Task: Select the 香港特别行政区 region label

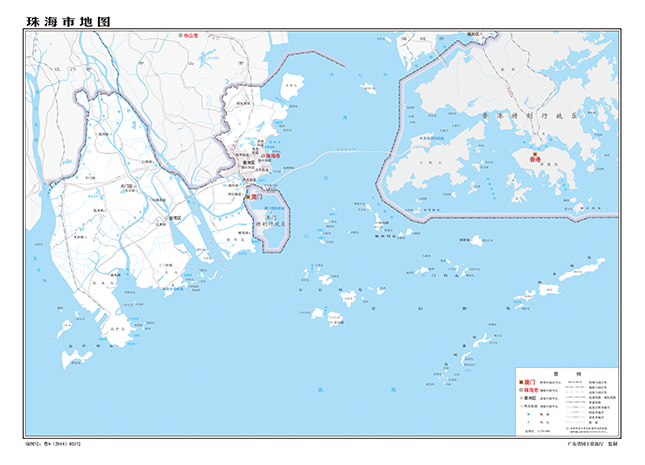Action: (529, 116)
